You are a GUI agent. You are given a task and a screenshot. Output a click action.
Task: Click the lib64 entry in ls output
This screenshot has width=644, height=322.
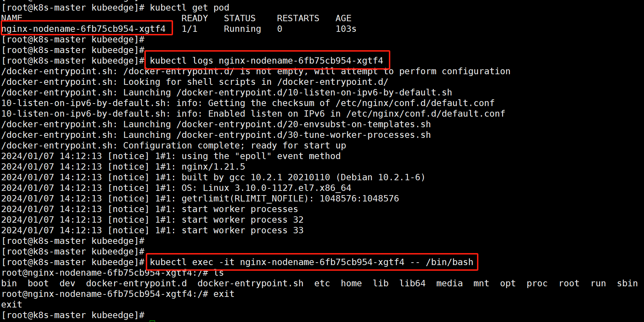pyautogui.click(x=412, y=283)
